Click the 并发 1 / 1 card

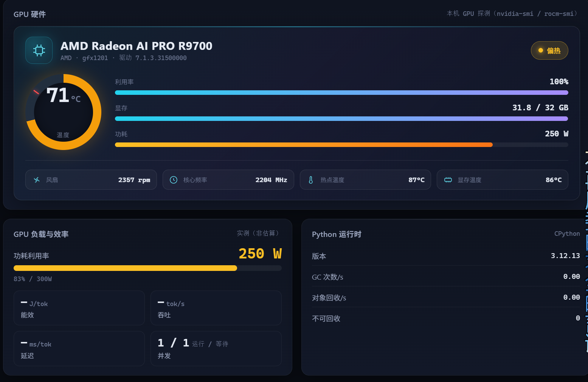[x=216, y=349]
